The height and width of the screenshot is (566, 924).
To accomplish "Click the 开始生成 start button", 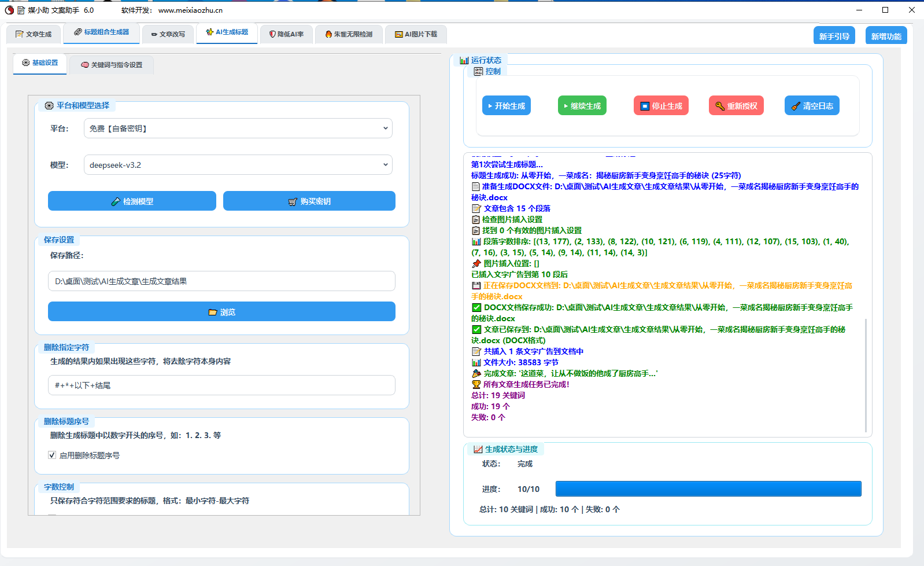I will (x=507, y=106).
